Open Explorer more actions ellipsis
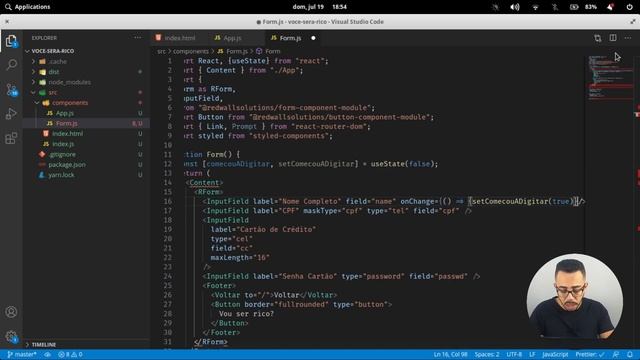This screenshot has width=640, height=360. (138, 38)
